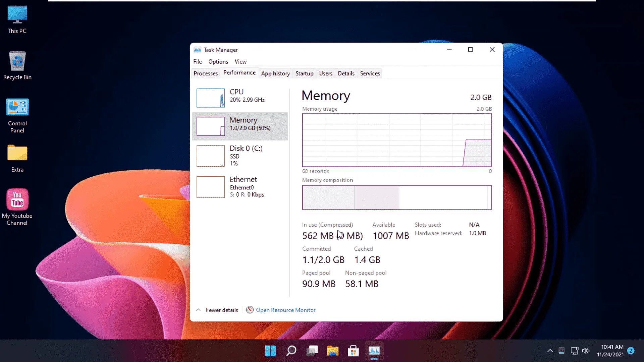Viewport: 644px width, 362px height.
Task: Click the 2.0 GB total beside Memory heading
Action: 481,97
